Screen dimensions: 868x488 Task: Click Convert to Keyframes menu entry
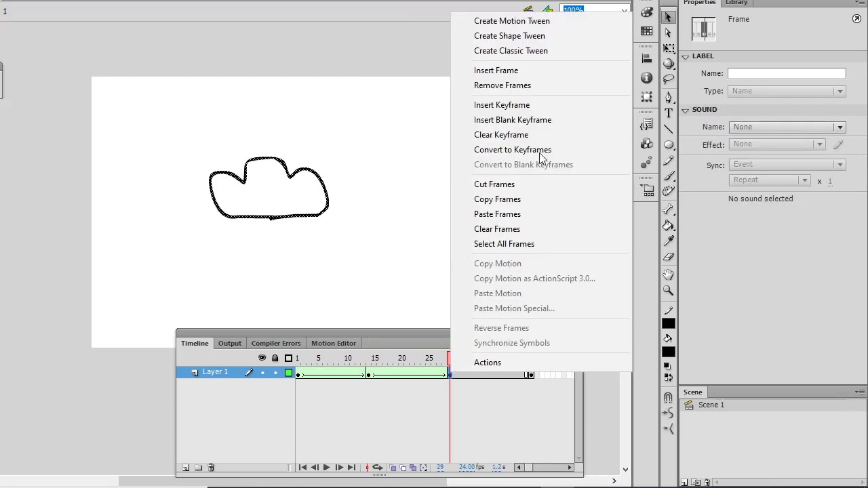click(x=513, y=150)
